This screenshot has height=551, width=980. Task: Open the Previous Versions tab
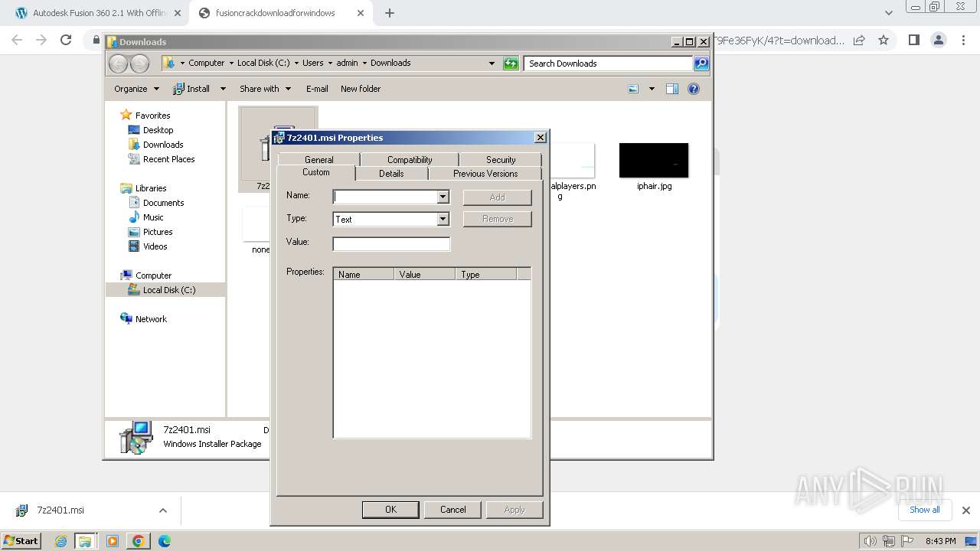485,174
